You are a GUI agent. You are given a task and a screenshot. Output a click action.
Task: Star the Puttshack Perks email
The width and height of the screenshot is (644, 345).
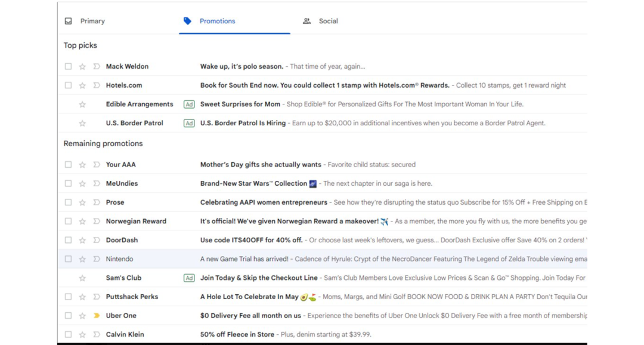(x=82, y=297)
